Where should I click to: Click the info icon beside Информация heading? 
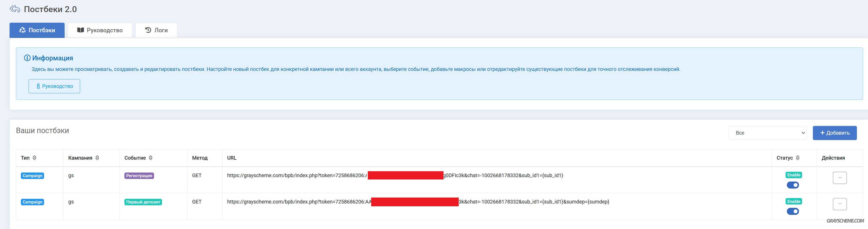[x=27, y=58]
